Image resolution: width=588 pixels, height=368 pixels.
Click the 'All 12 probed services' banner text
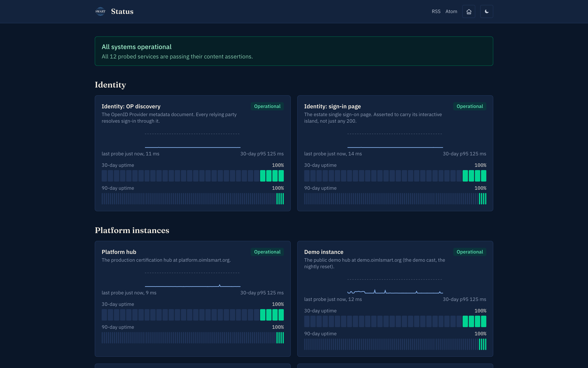point(177,56)
